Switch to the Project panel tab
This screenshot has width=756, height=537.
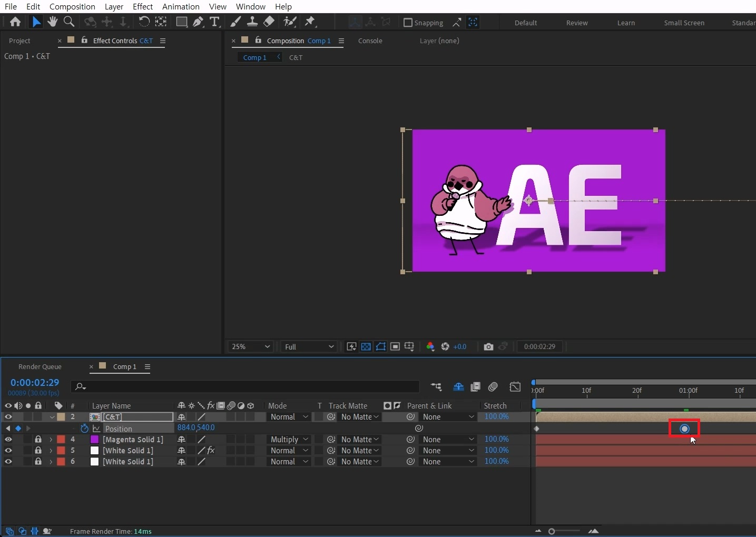tap(19, 41)
